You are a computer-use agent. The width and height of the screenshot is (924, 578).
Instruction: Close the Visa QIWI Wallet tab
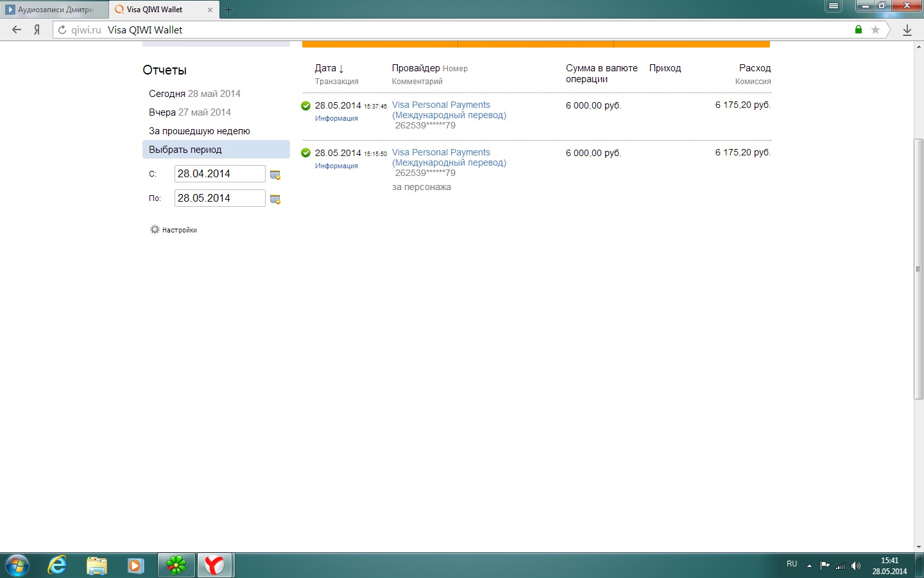[210, 10]
